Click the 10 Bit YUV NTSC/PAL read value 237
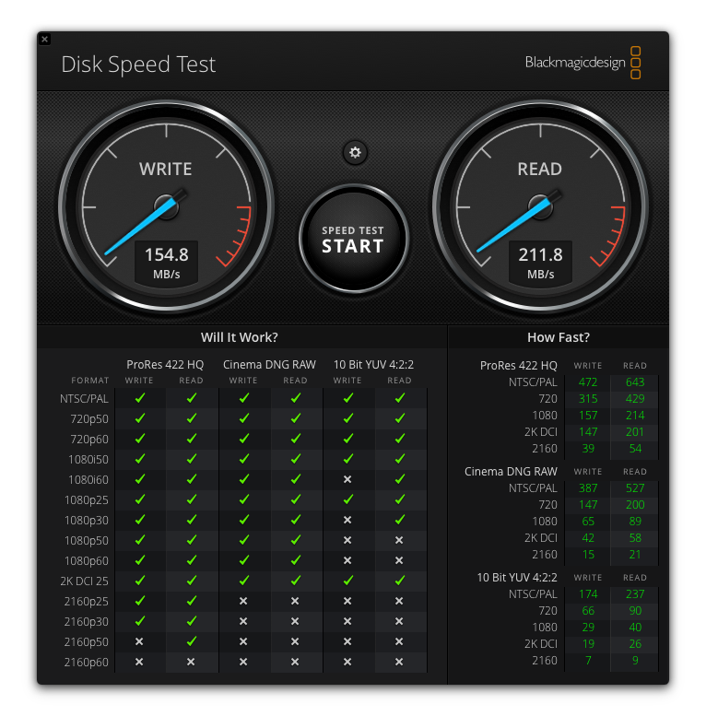 coord(635,594)
